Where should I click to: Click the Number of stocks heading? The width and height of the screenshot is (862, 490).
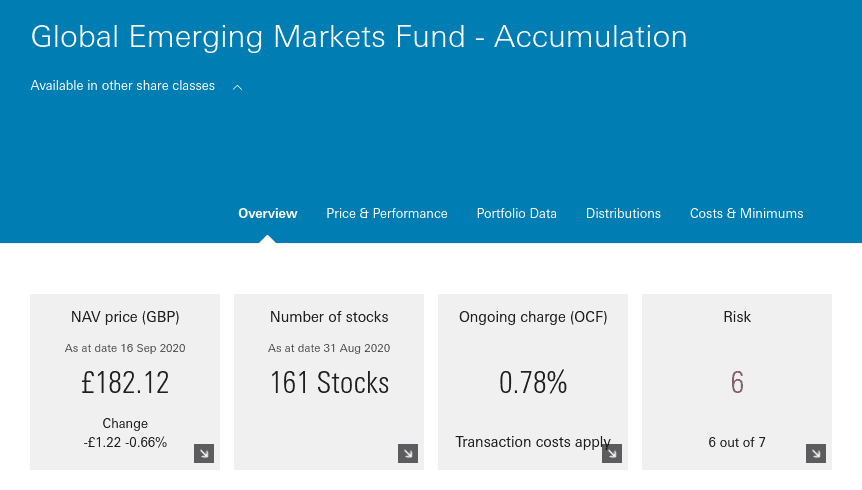pyautogui.click(x=329, y=317)
